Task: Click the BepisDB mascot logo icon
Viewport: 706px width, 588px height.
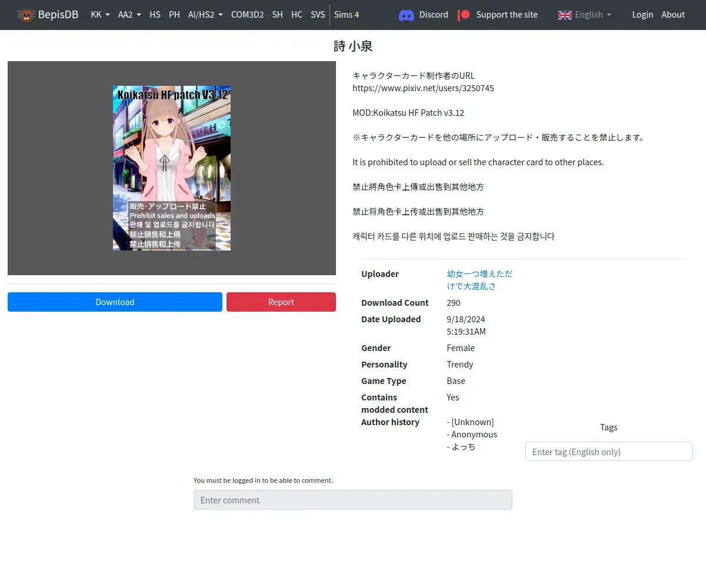Action: 26,15
